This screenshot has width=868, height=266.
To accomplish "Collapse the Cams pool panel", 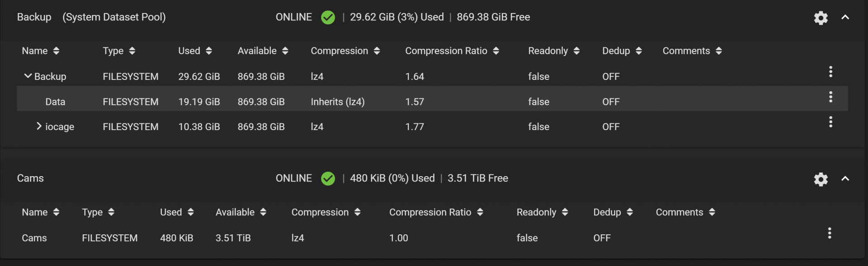I will (x=845, y=179).
